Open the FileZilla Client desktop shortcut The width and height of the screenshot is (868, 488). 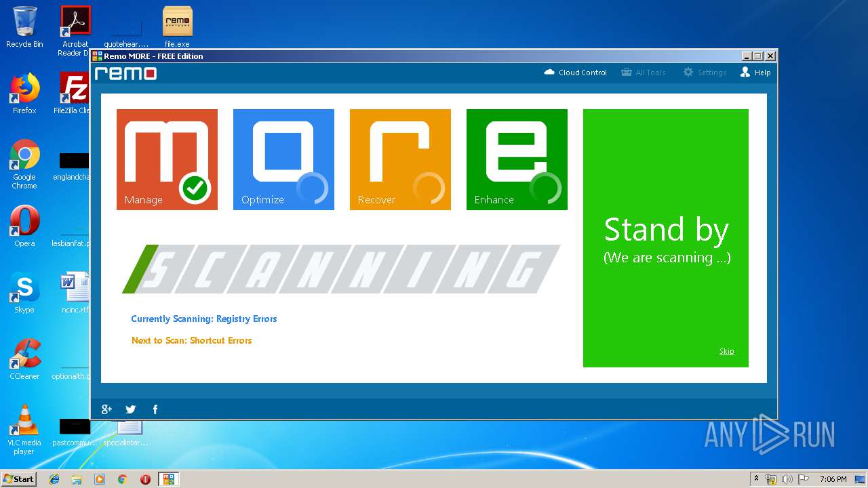(x=73, y=94)
